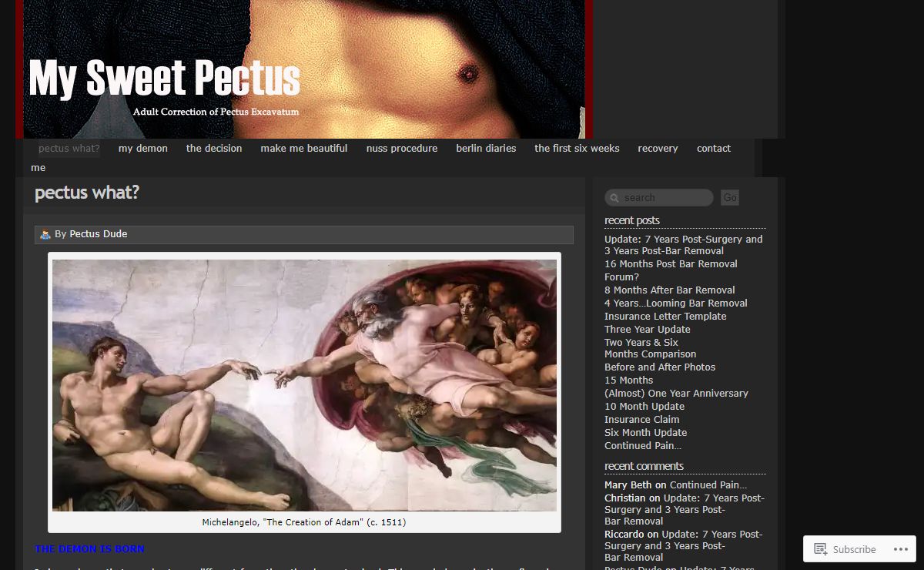Click the Michelangelo image caption text

pyautogui.click(x=304, y=522)
